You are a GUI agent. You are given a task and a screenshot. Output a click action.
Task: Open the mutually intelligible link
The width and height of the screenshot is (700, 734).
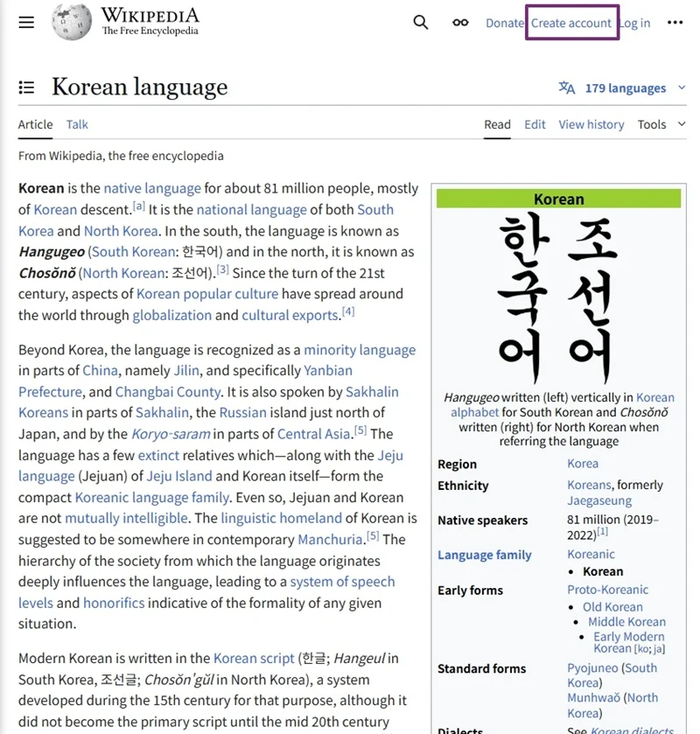click(126, 518)
